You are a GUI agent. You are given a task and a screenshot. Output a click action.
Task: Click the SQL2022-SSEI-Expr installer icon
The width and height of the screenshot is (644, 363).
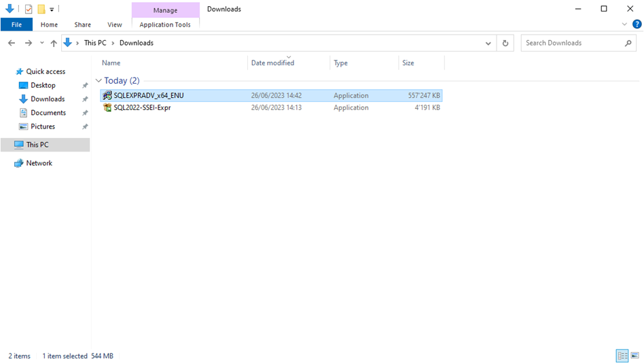pos(107,107)
